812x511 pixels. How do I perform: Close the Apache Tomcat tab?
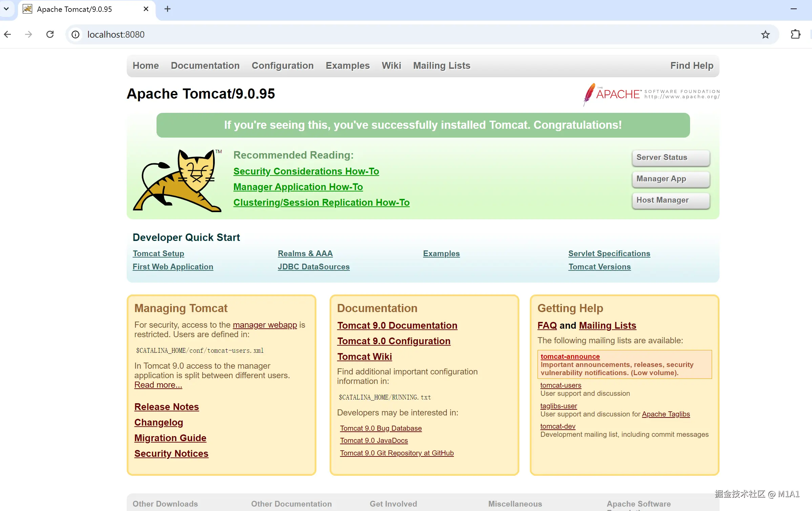coord(146,9)
